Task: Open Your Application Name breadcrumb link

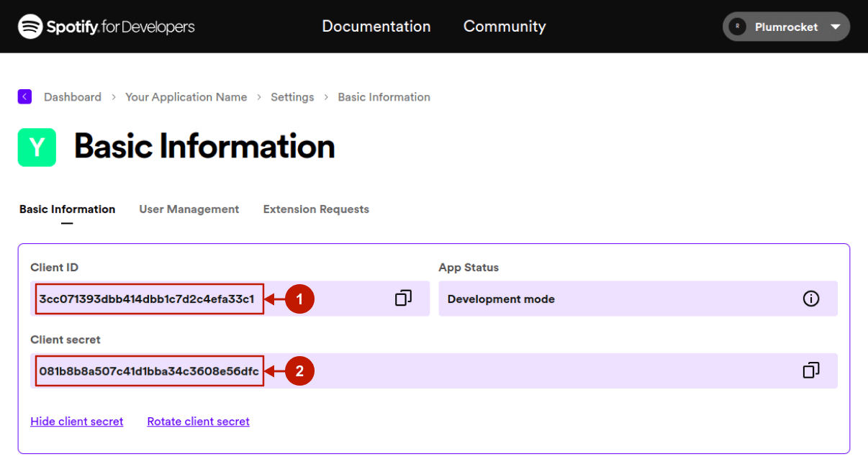Action: coord(186,97)
